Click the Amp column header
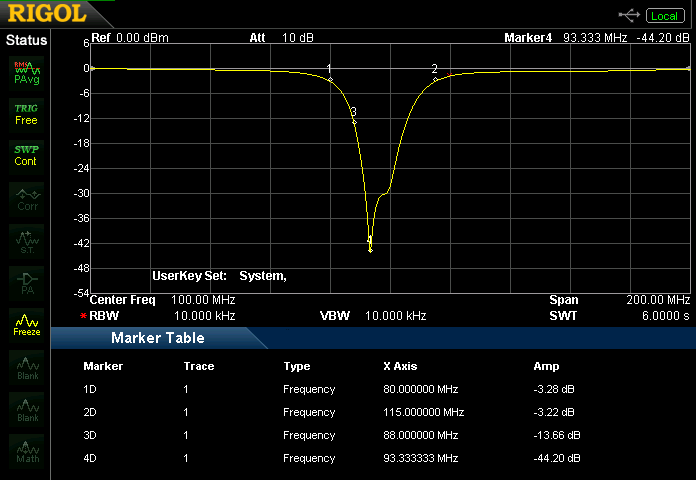Image resolution: width=696 pixels, height=480 pixels. [x=546, y=366]
